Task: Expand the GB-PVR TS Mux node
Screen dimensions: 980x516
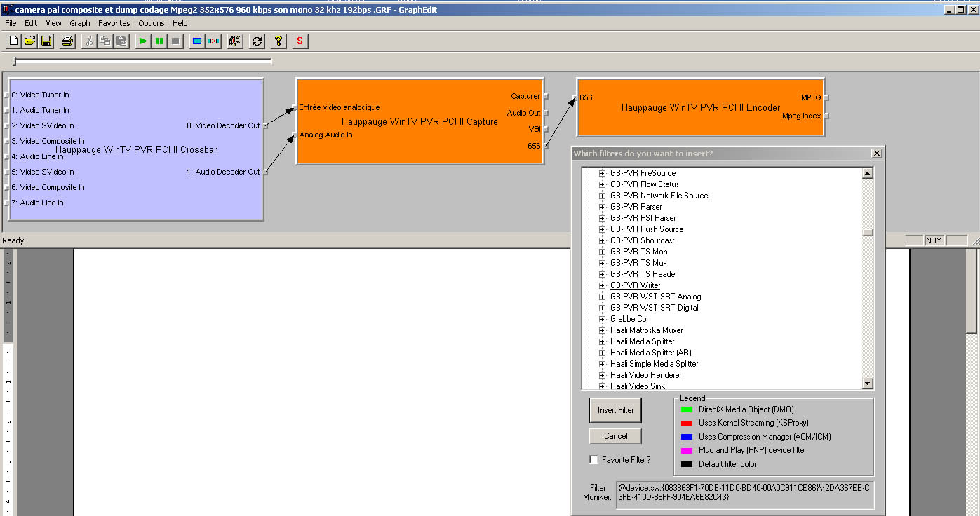Action: [x=602, y=263]
